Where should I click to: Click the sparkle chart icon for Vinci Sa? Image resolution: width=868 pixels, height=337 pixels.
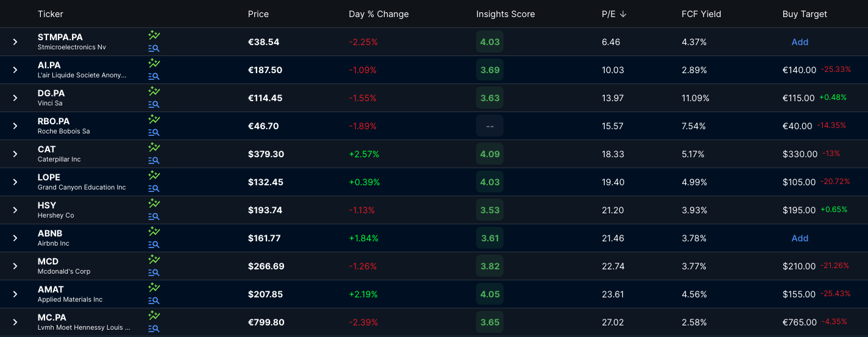pos(154,91)
